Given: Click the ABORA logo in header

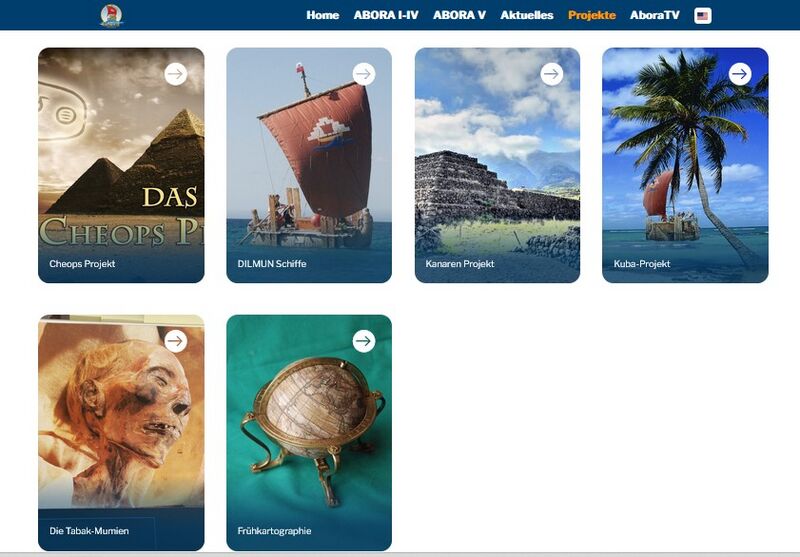Looking at the screenshot, I should pos(111,15).
